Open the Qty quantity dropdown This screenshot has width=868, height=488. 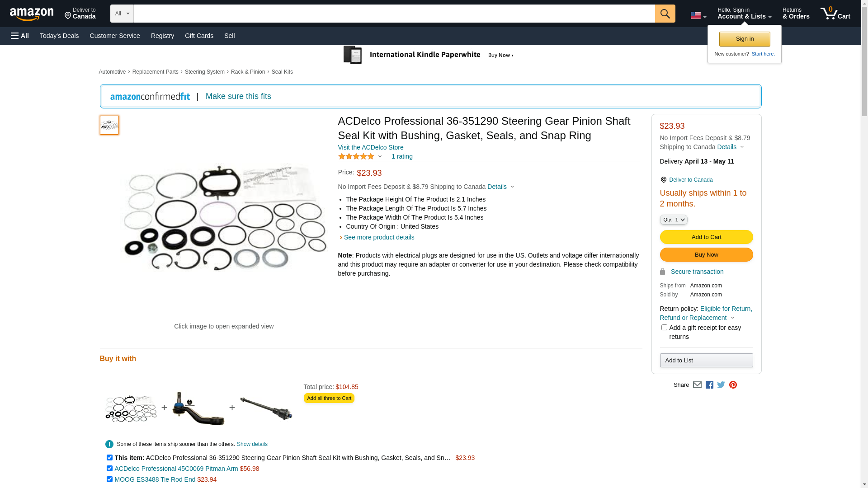674,220
